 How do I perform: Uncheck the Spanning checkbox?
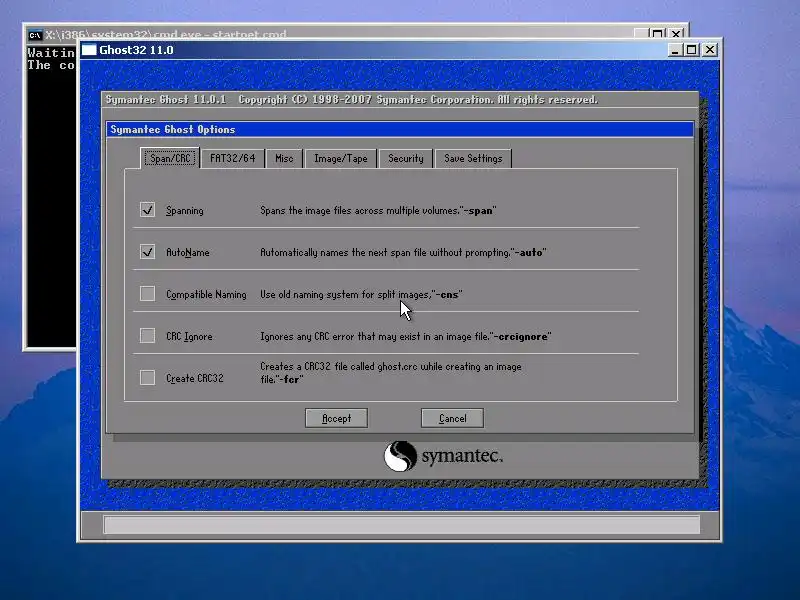pyautogui.click(x=147, y=210)
